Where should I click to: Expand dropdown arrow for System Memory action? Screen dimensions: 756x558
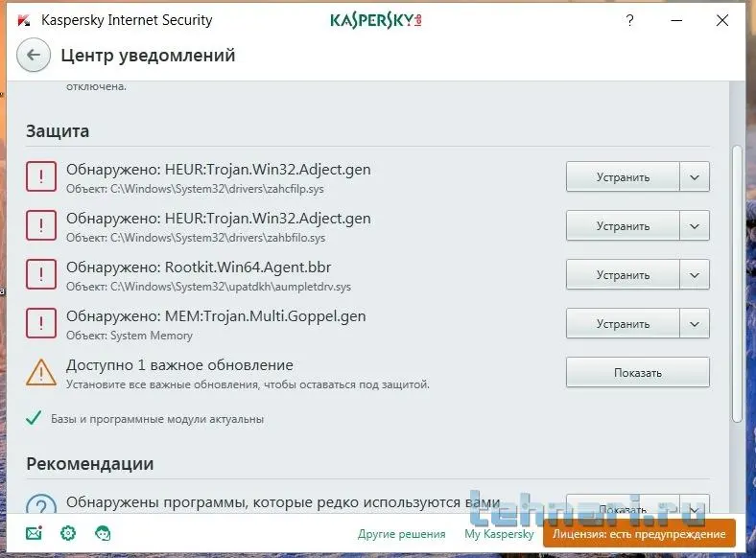695,323
